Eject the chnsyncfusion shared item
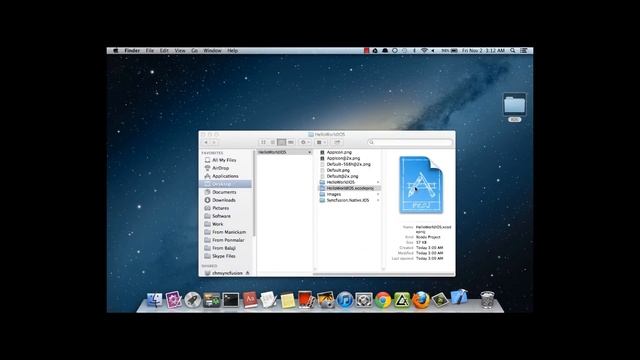Viewport: 640px width, 360px height. point(247,273)
